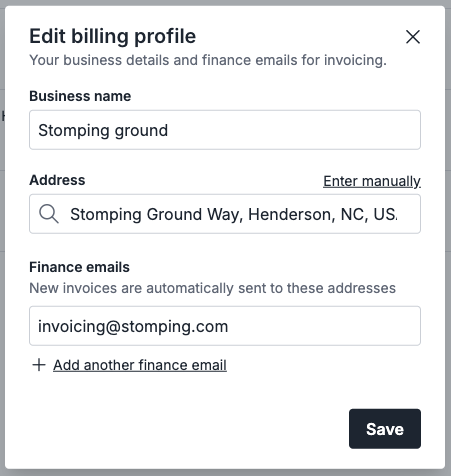Focus the Address search input box
The width and height of the screenshot is (451, 476).
pyautogui.click(x=225, y=214)
